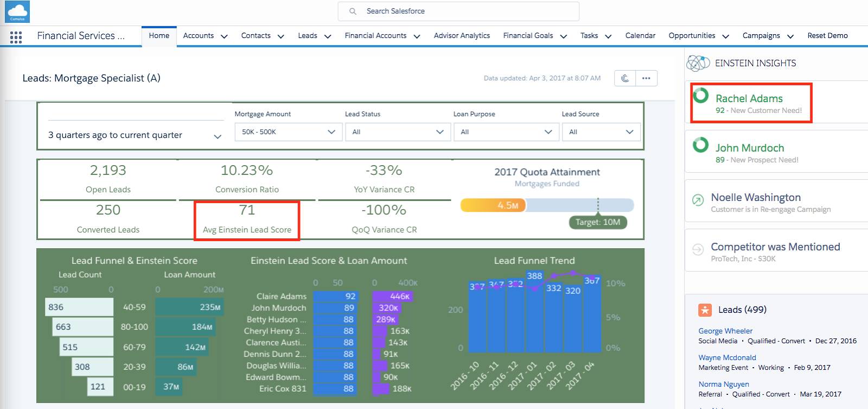Select Claire Adams score bar 92

coord(335,296)
